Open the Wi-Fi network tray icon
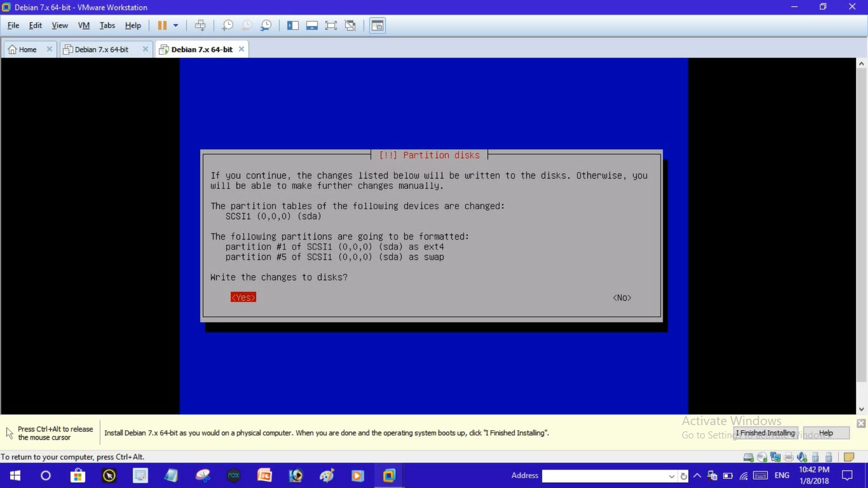This screenshot has width=868, height=488. (x=744, y=475)
